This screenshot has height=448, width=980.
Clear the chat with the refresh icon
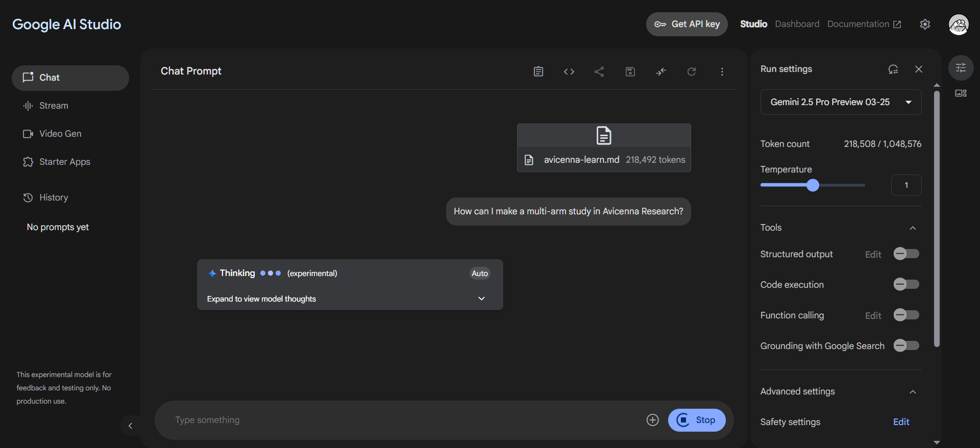[x=691, y=71]
